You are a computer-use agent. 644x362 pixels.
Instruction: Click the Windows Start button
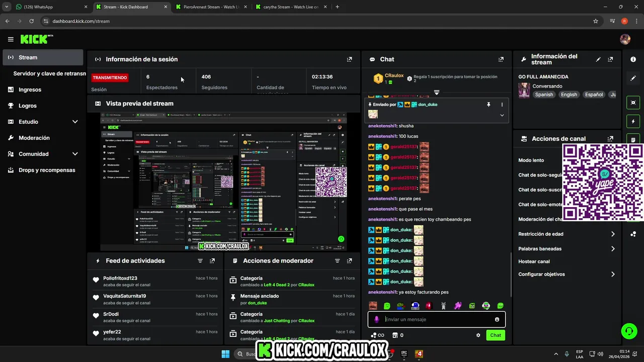[225, 354]
